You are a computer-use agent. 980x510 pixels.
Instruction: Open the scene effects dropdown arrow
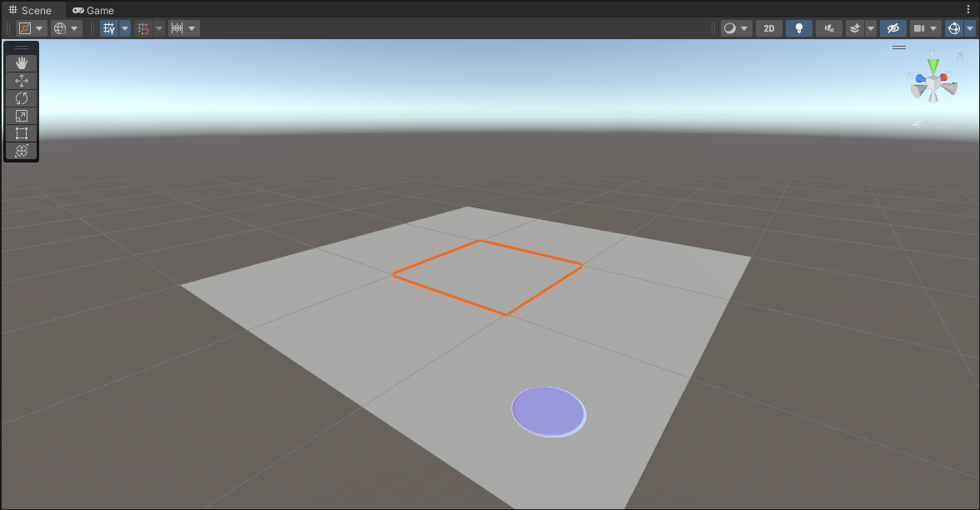(871, 28)
